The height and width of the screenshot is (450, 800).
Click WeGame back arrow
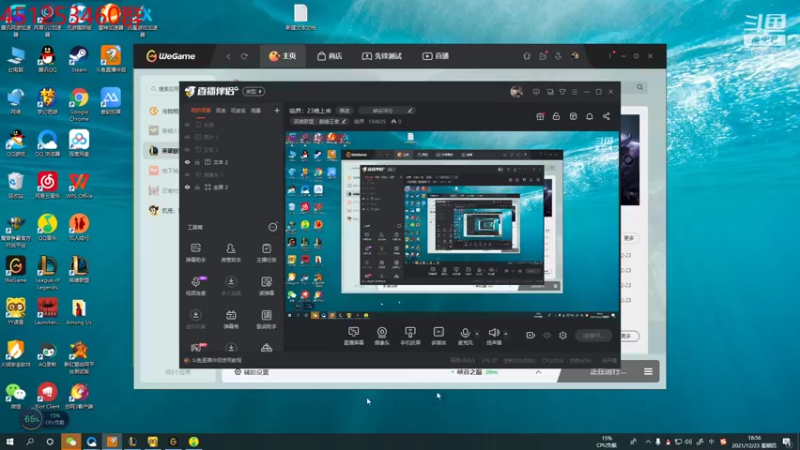(x=228, y=56)
